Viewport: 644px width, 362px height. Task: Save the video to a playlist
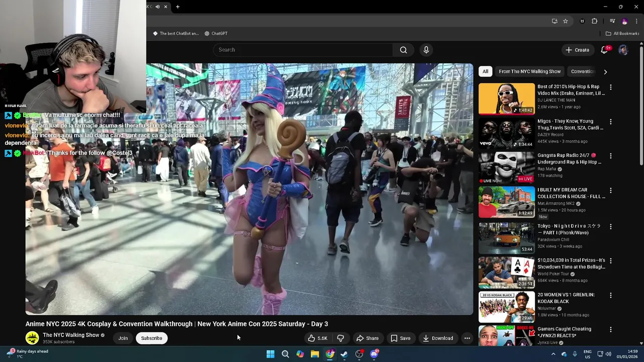[x=400, y=338]
